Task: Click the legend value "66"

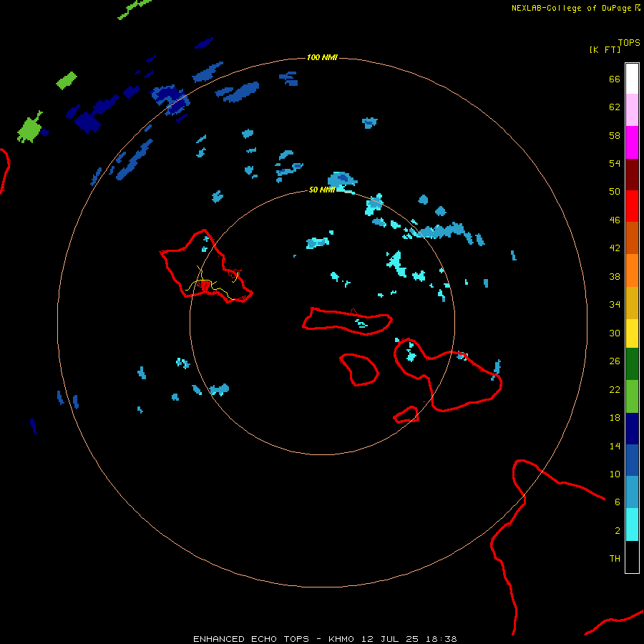Action: coord(615,79)
